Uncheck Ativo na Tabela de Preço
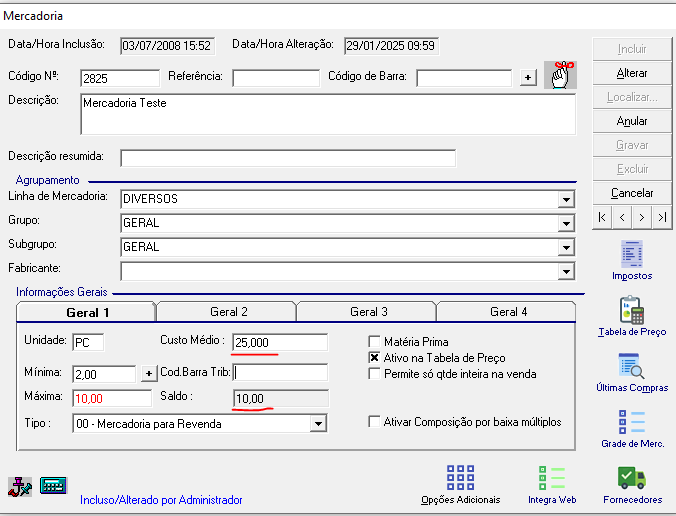Viewport: 676px width, 516px height. point(375,357)
